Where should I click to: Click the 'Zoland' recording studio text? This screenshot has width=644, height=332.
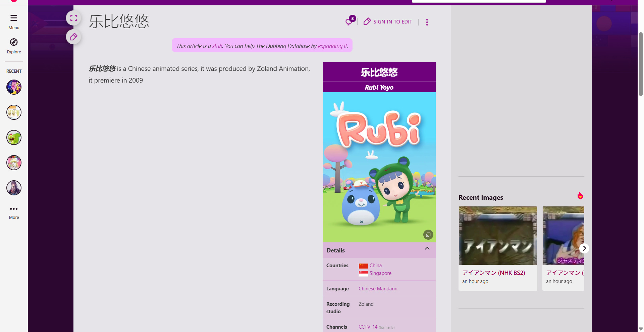pyautogui.click(x=366, y=304)
